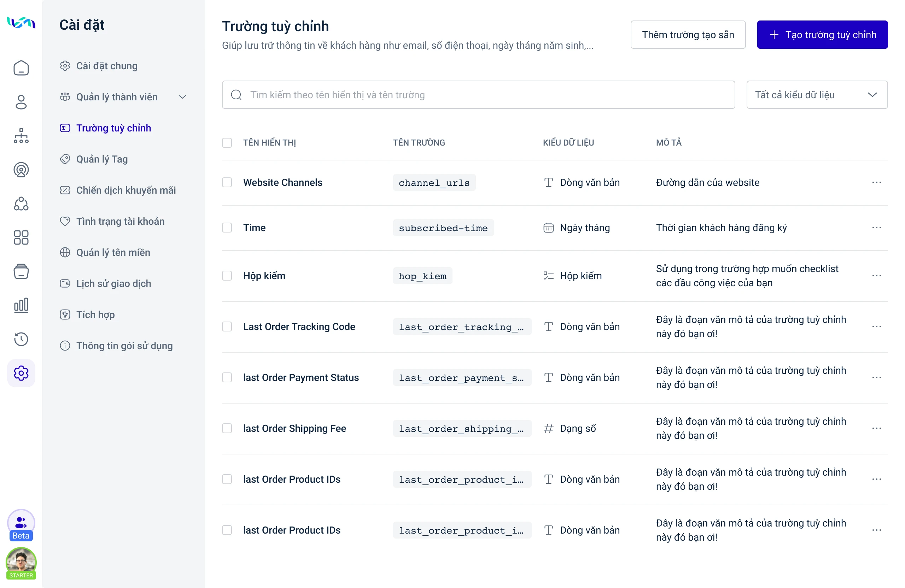The image size is (905, 588).
Task: Click the hierarchy flow icon in sidebar
Action: [21, 136]
